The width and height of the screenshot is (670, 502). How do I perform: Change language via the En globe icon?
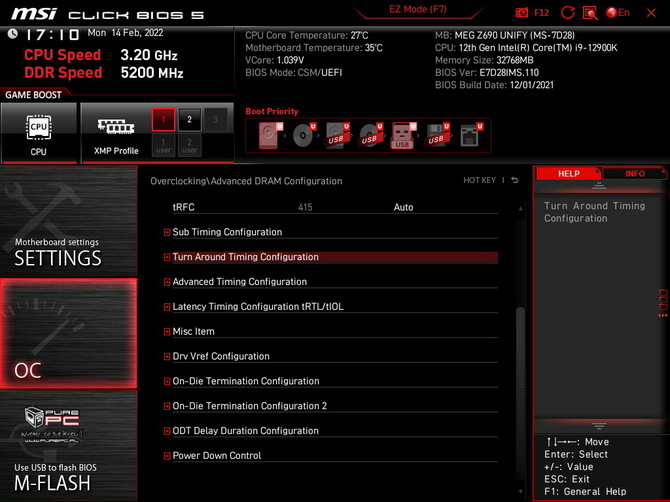[618, 12]
